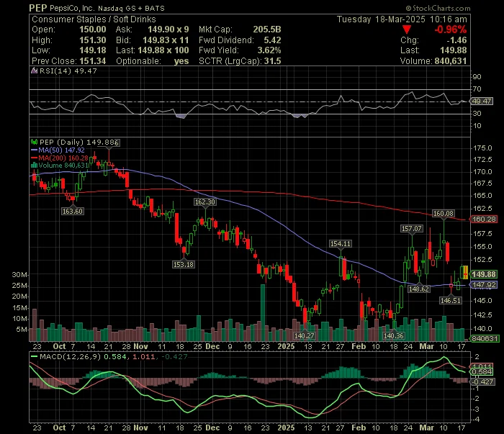Click Consumer Staples / Soft Drinks sector label
The image size is (504, 434).
94,19
